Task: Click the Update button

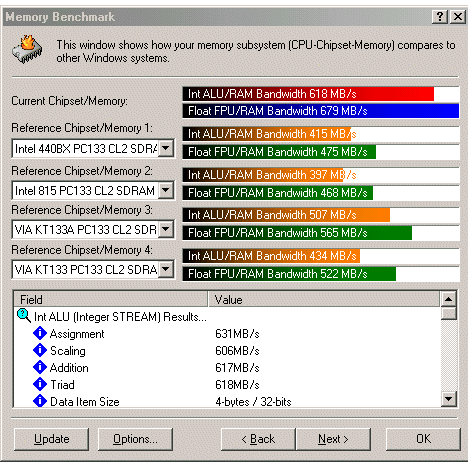Action: 51,439
